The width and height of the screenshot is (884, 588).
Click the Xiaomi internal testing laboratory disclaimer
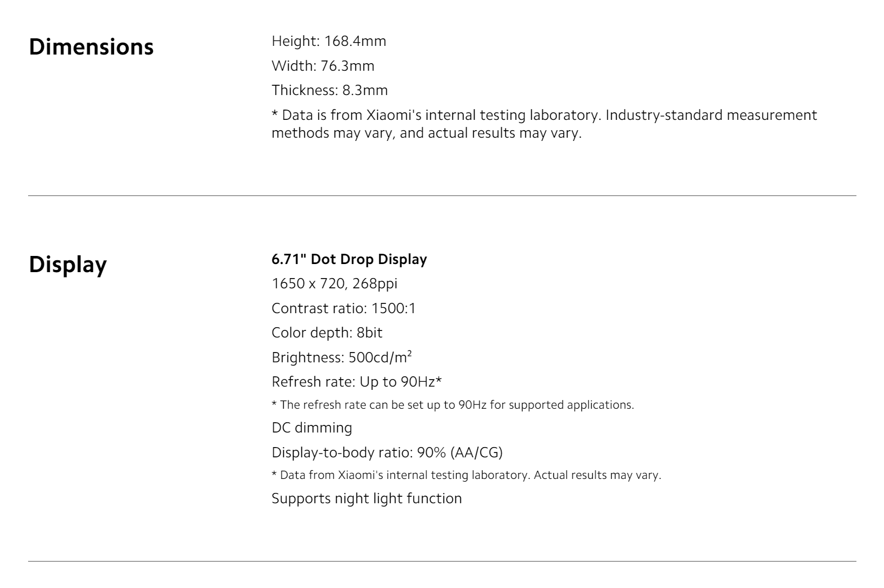[x=544, y=124]
